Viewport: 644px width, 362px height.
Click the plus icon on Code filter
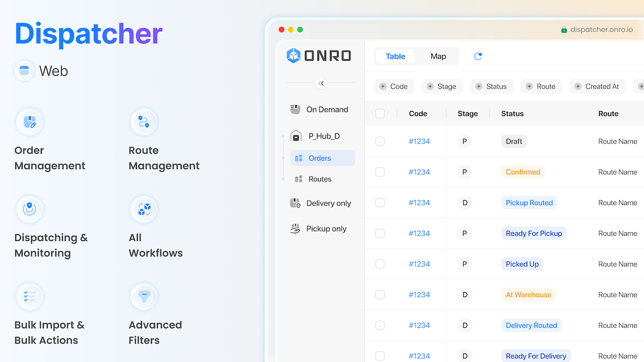(383, 86)
